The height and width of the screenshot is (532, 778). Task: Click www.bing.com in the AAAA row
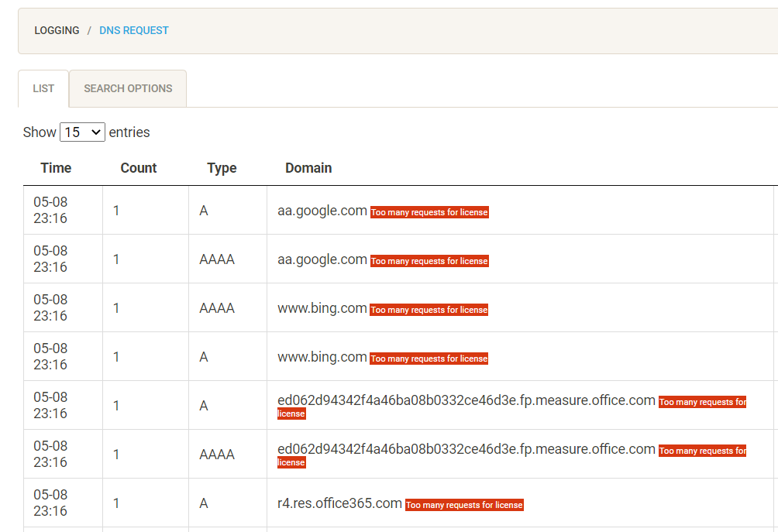(x=322, y=308)
